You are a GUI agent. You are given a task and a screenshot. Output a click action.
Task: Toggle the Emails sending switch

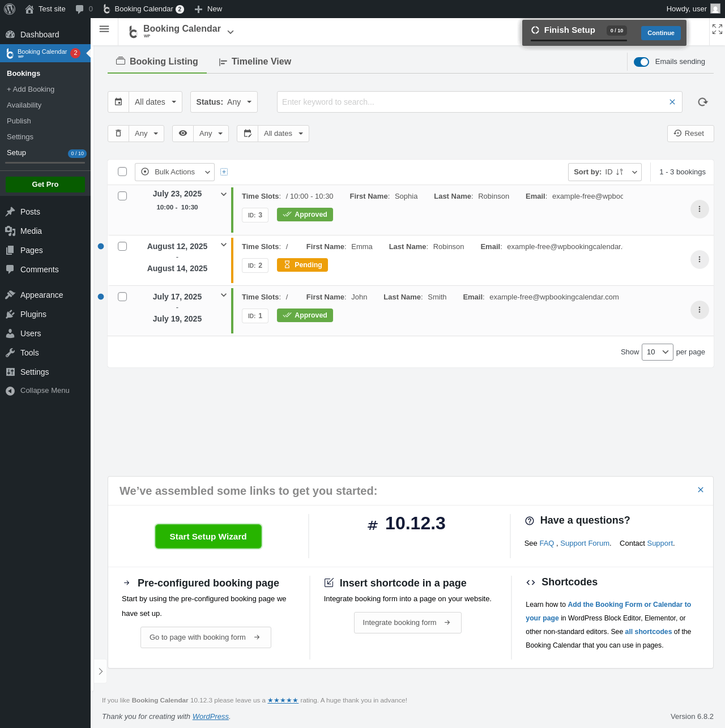coord(641,62)
